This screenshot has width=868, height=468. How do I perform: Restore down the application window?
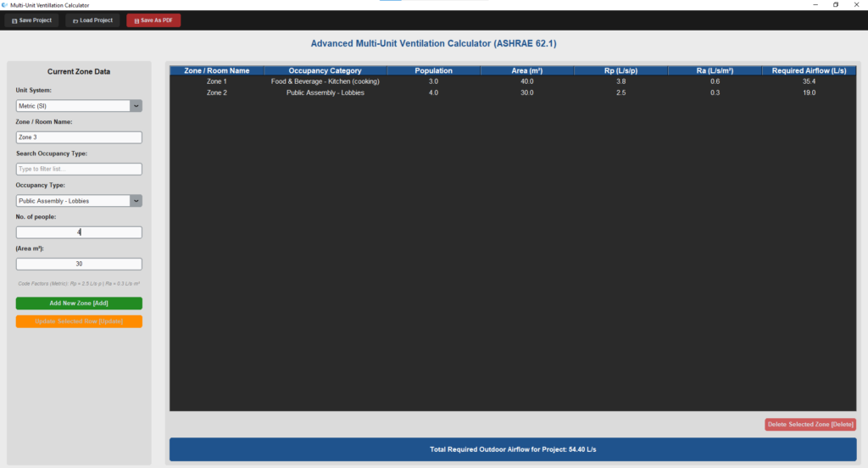(x=836, y=5)
